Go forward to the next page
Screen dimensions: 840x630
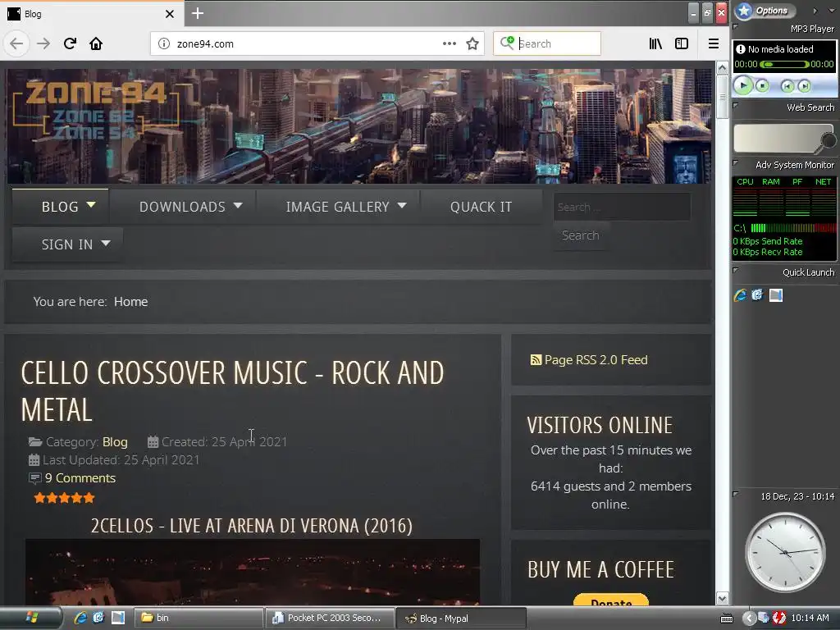pyautogui.click(x=43, y=43)
